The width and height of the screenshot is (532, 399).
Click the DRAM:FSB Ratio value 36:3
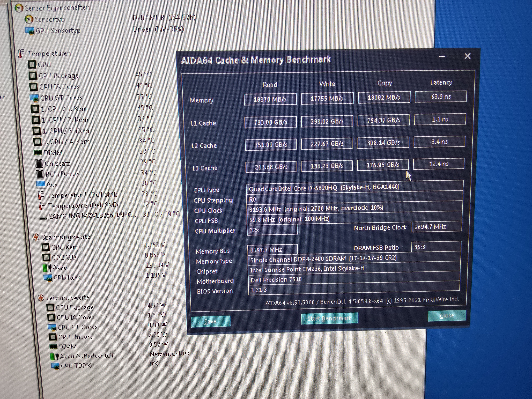(436, 247)
